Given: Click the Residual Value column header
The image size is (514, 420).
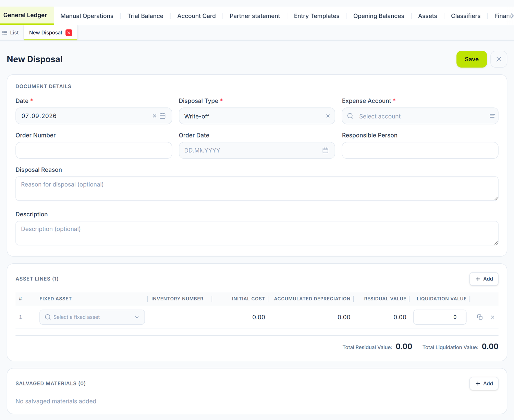Looking at the screenshot, I should 385,299.
